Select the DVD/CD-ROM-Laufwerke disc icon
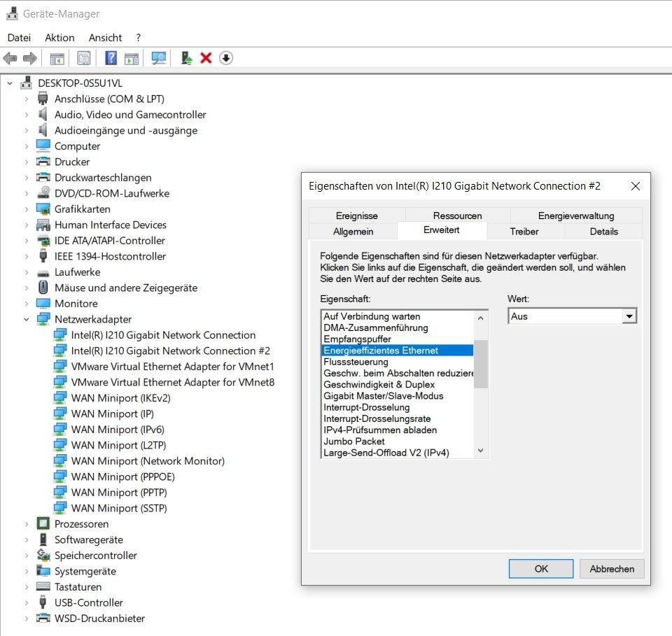 pos(43,193)
